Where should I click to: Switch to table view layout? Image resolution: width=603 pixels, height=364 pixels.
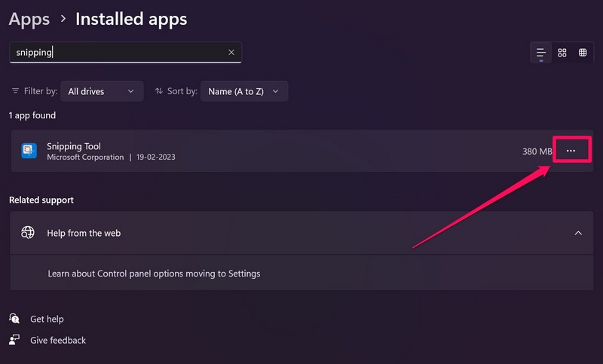coord(583,53)
